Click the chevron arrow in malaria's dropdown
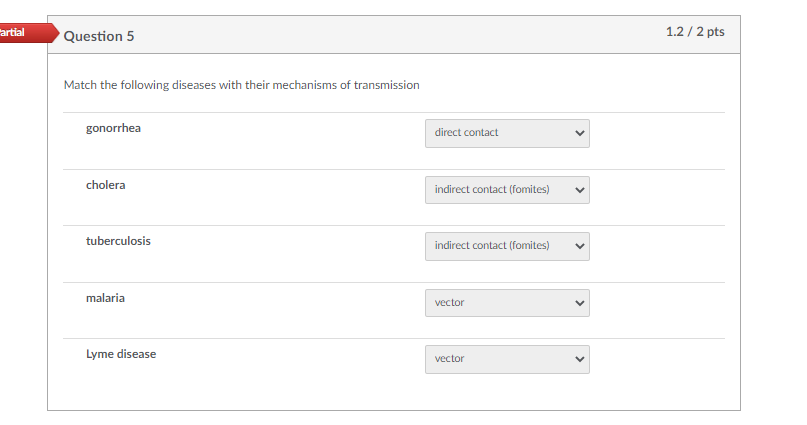This screenshot has width=807, height=425. click(x=578, y=302)
